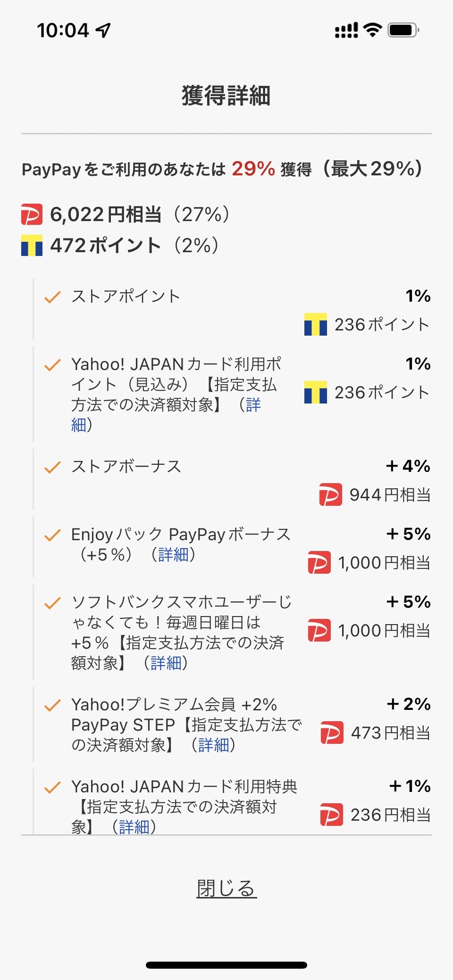453x980 pixels.
Task: Tap PayPay icon in Enjoyパック row
Action: (x=319, y=562)
